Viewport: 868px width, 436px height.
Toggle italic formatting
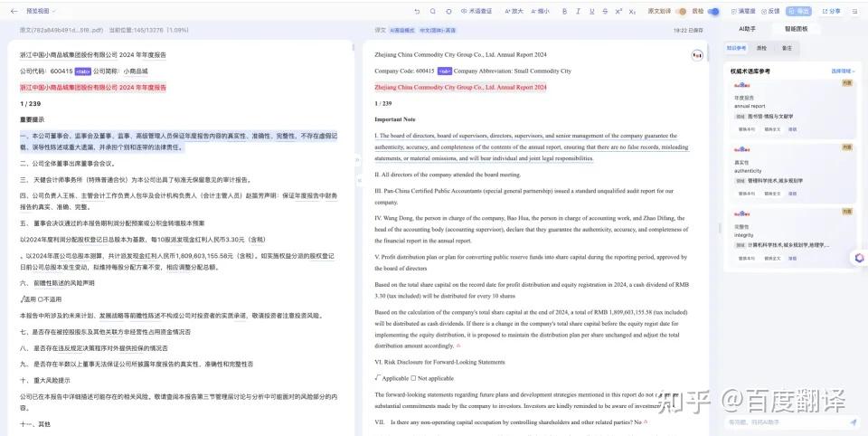point(578,11)
